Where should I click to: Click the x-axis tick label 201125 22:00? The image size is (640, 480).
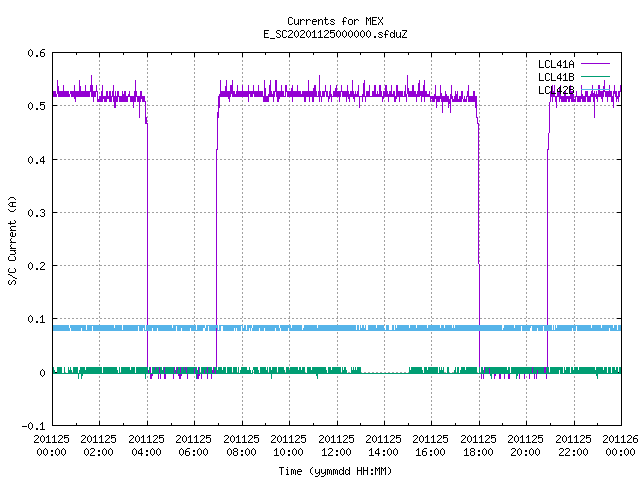573,445
